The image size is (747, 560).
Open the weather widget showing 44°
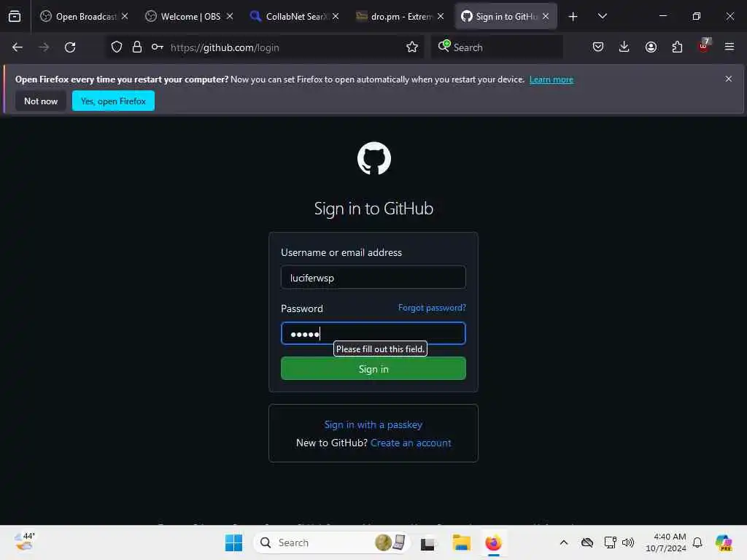click(x=25, y=542)
